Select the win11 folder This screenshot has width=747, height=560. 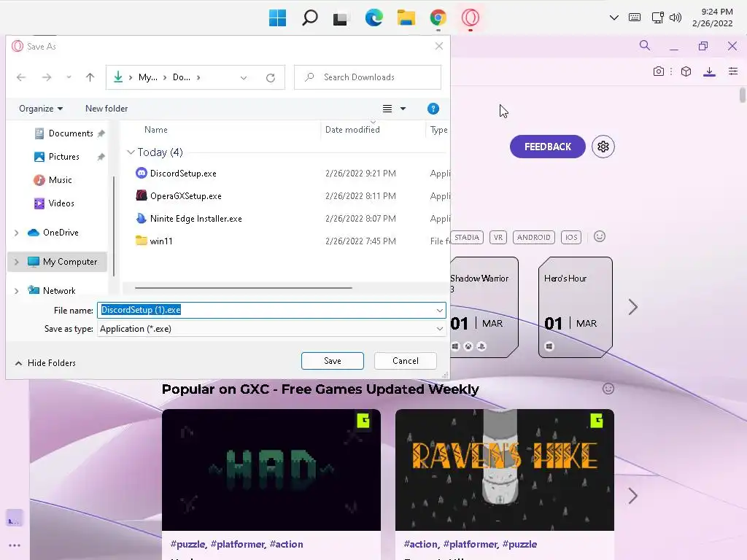pos(161,241)
